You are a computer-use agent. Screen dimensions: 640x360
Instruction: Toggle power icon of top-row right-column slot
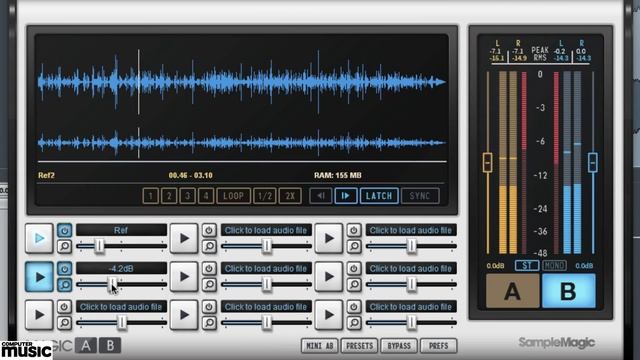354,231
